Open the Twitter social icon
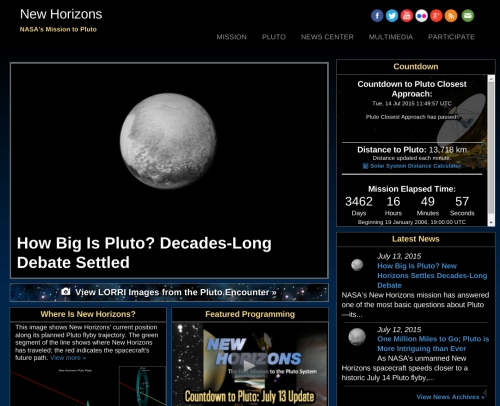The image size is (500, 406). coord(392,16)
